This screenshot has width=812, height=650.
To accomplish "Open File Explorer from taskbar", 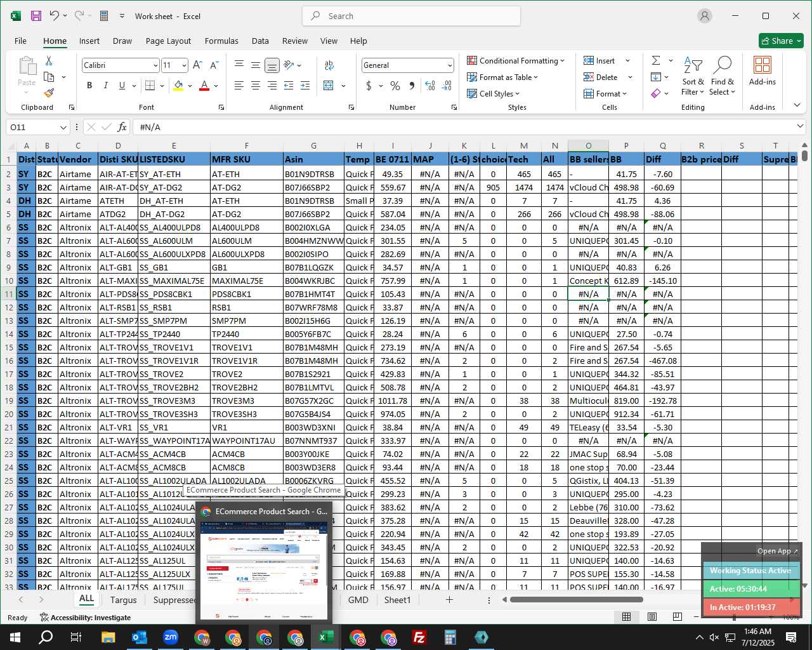I will [108, 637].
